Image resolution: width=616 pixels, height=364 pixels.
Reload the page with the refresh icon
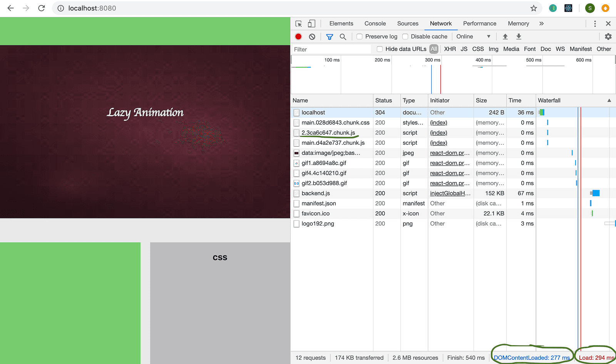[x=42, y=8]
